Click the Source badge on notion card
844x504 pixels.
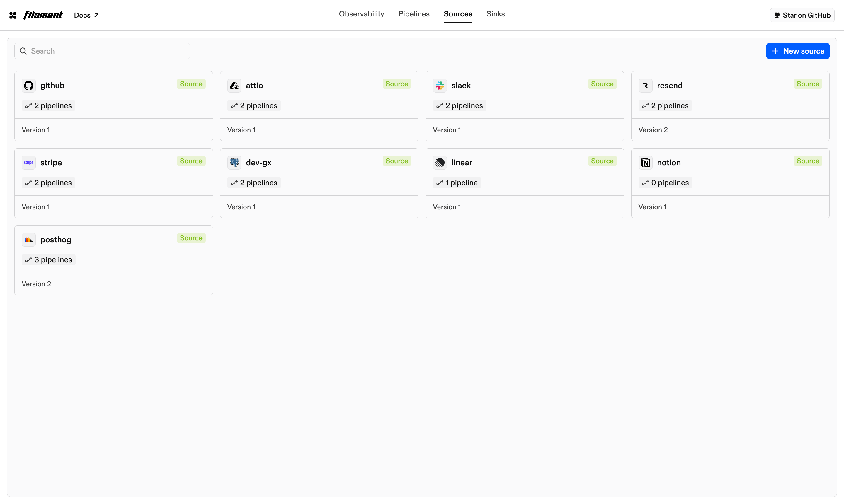tap(808, 161)
